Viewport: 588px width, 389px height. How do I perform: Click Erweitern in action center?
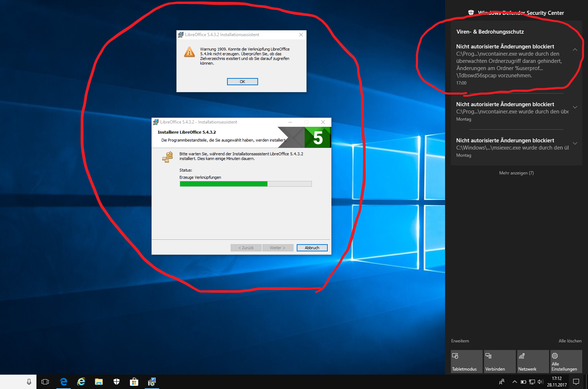click(460, 341)
